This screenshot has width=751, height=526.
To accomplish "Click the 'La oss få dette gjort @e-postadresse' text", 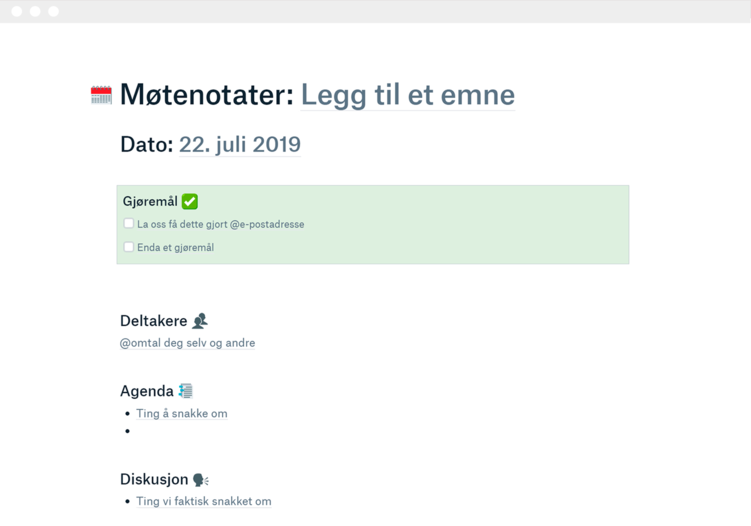I will [x=221, y=225].
